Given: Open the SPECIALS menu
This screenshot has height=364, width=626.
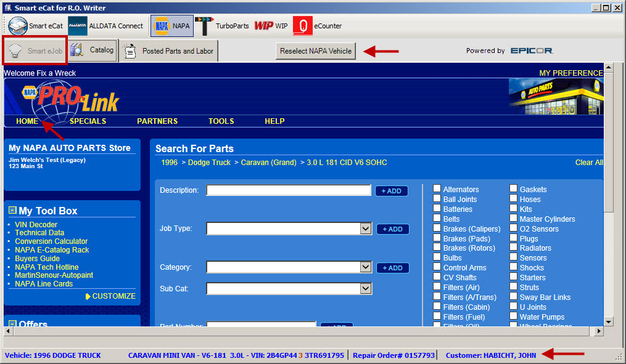Looking at the screenshot, I should pyautogui.click(x=88, y=121).
